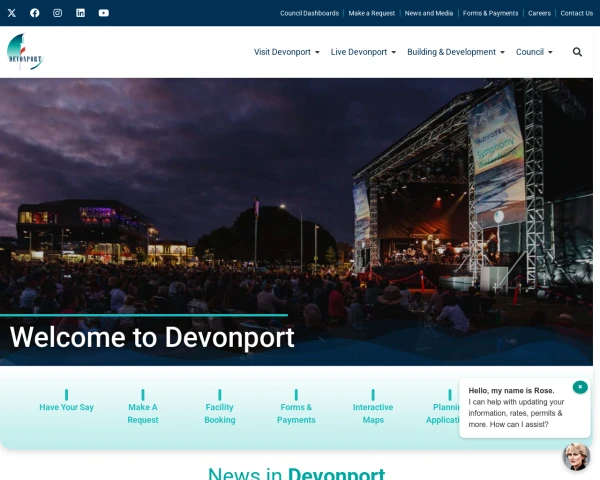Click the Careers link
This screenshot has width=600, height=480.
[539, 13]
